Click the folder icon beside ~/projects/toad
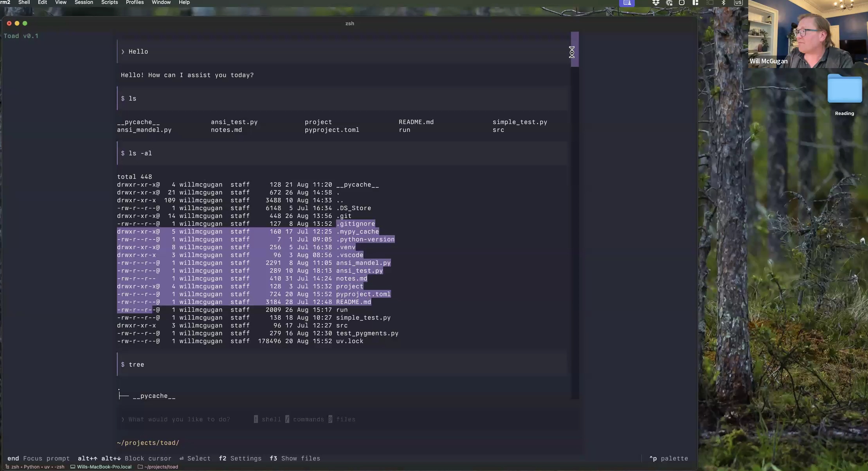 click(140, 467)
